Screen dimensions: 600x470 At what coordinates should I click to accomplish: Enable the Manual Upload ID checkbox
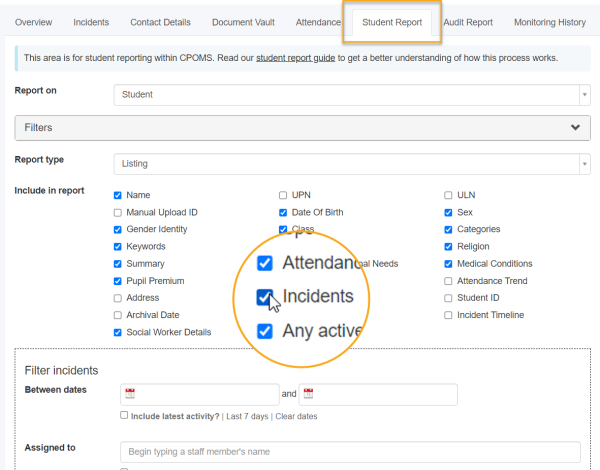[x=118, y=213]
